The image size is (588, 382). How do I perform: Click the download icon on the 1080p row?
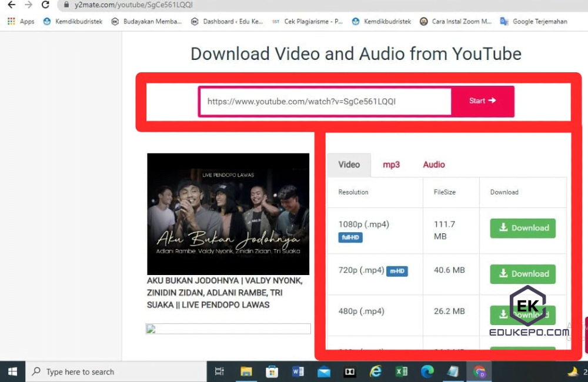pyautogui.click(x=503, y=228)
